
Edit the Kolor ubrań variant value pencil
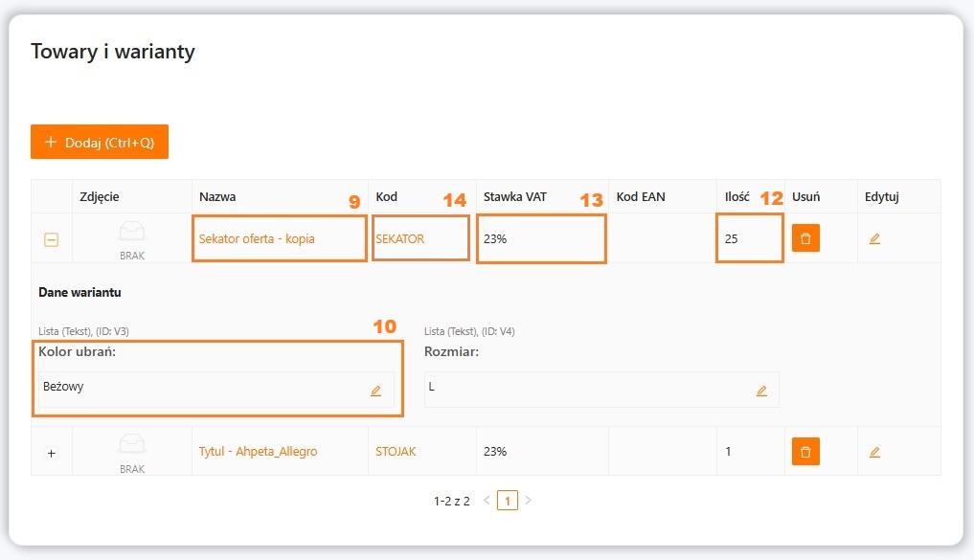pos(375,391)
